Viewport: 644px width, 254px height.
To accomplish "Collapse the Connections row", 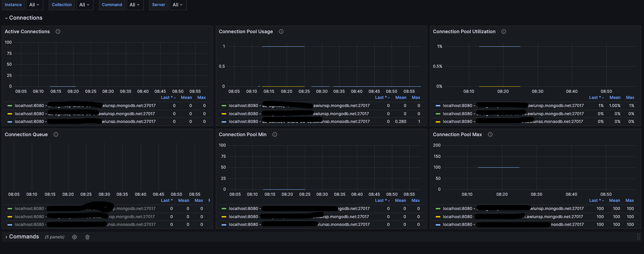I will pos(23,18).
